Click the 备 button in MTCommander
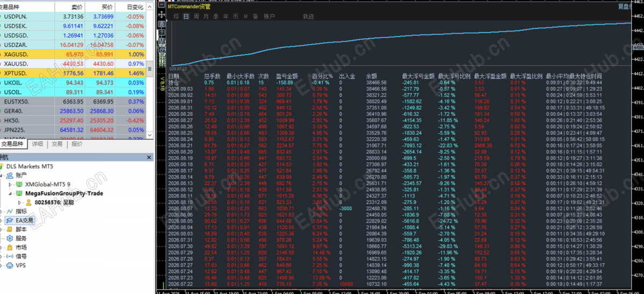Image resolution: width=644 pixels, height=294 pixels. coord(255,17)
